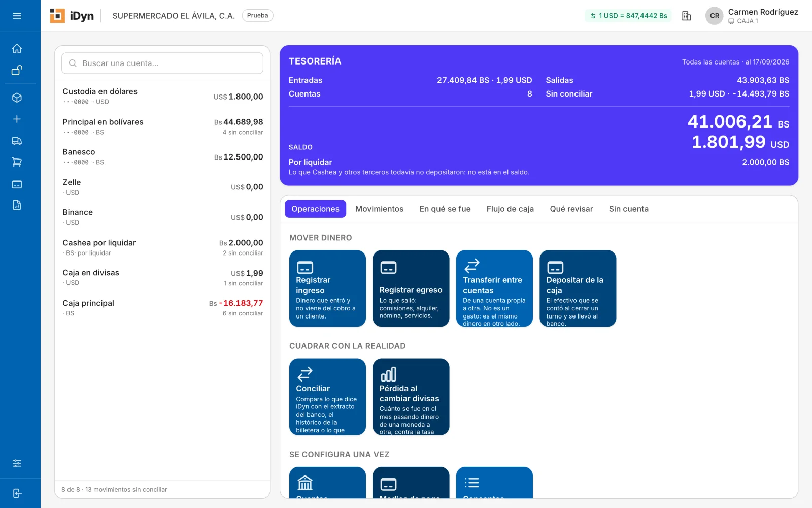This screenshot has width=812, height=508.
Task: Open the delivery truck icon
Action: coord(17,141)
